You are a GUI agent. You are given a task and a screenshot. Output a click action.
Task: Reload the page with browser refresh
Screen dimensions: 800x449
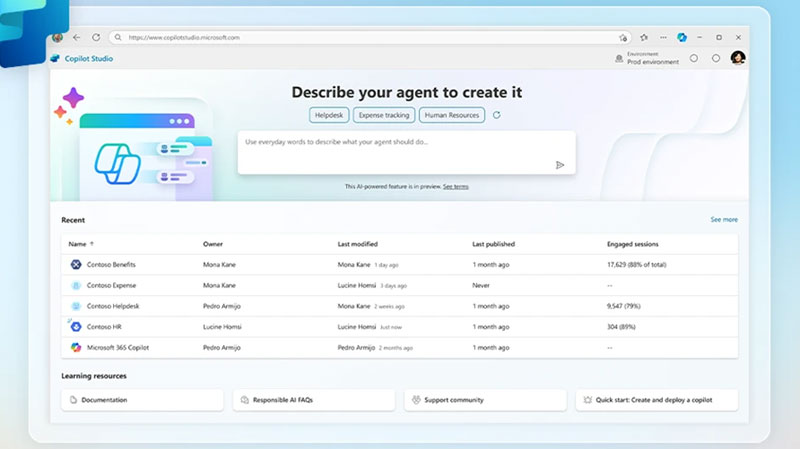click(x=96, y=37)
